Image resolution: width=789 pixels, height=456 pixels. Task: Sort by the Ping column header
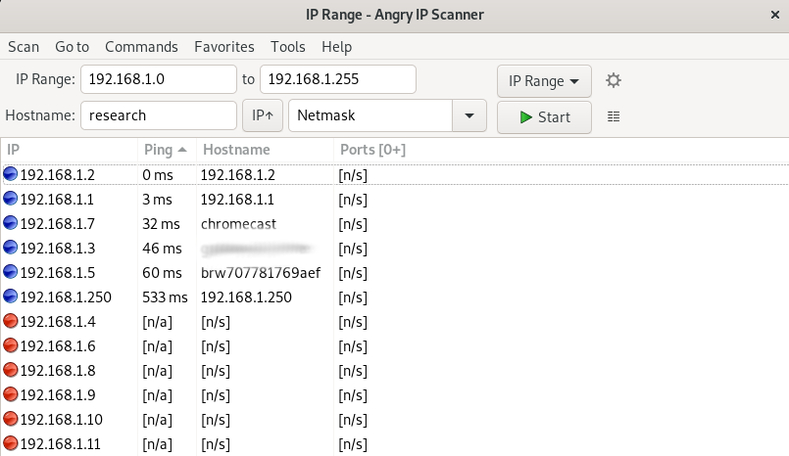[x=166, y=149]
